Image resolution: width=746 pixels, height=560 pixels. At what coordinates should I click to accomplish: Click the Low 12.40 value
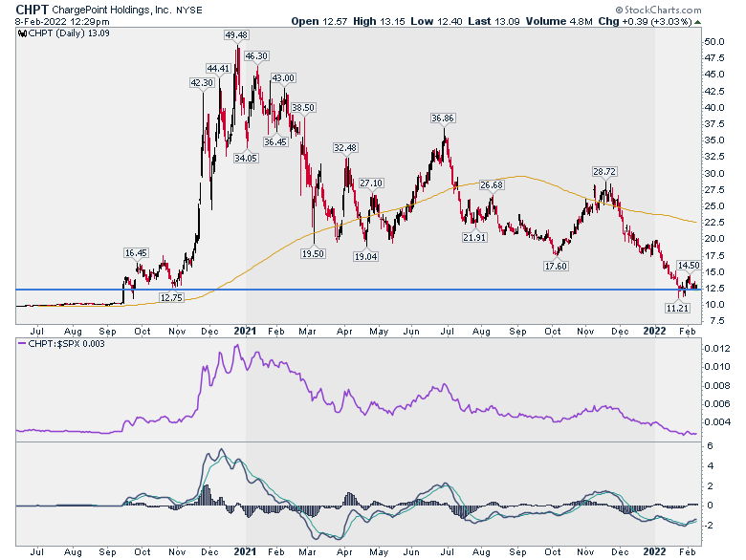[x=436, y=21]
